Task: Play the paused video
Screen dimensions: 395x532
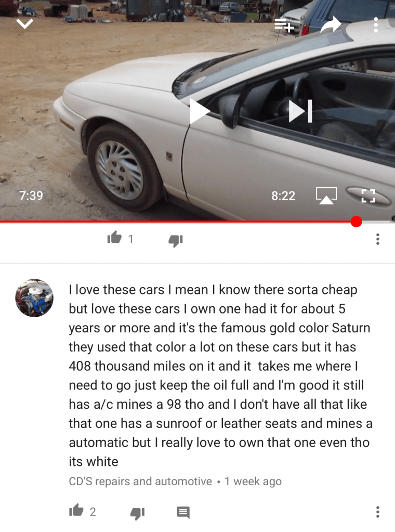Action: coord(199,111)
